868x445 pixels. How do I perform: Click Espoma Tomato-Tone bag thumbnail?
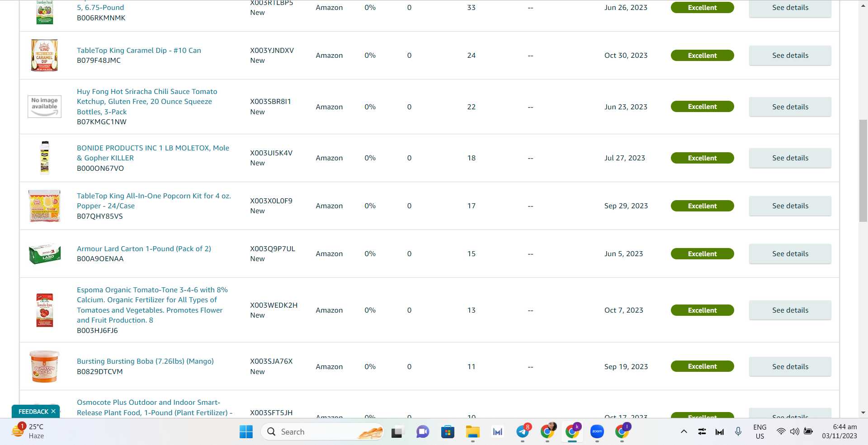click(x=44, y=310)
